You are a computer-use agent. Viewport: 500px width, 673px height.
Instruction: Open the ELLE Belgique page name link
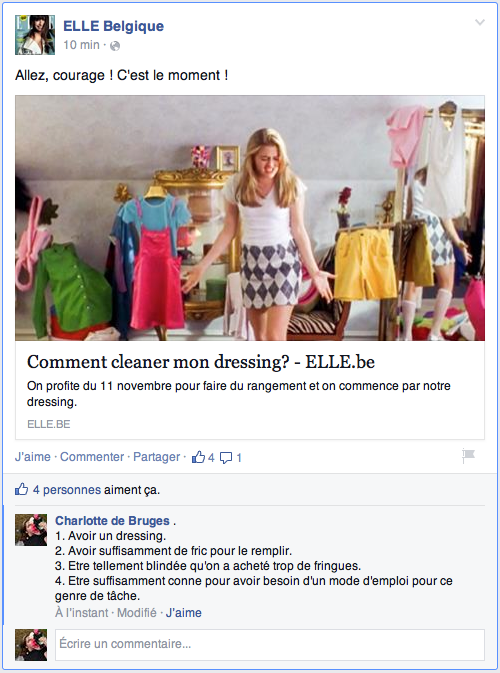pos(113,26)
